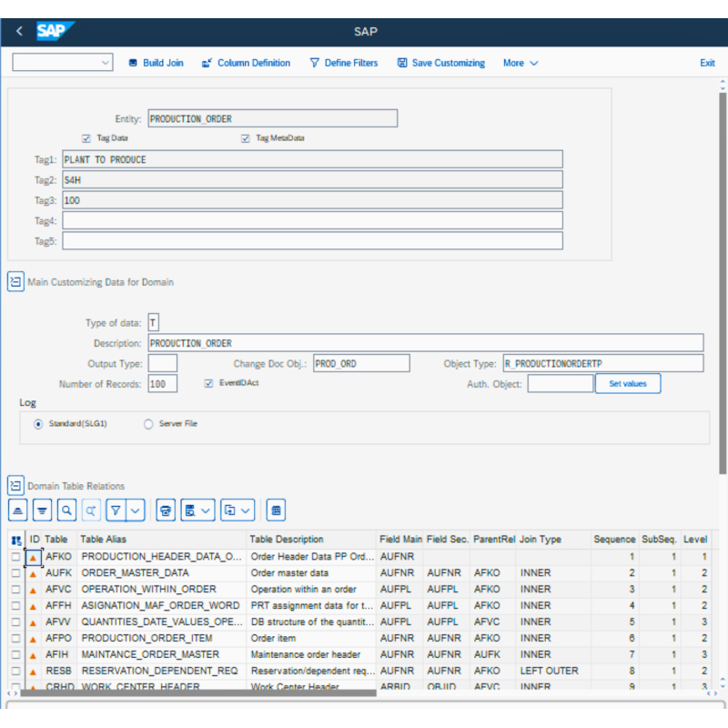Select the Server File radio button

(x=149, y=424)
